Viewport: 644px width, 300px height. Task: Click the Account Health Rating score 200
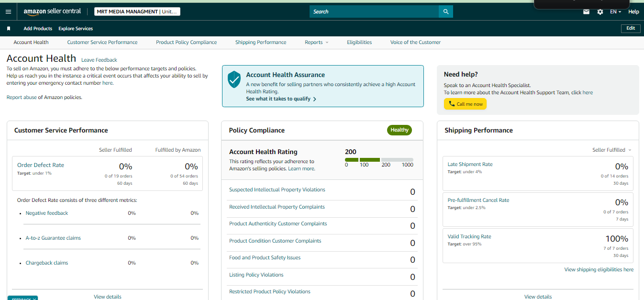pyautogui.click(x=351, y=152)
